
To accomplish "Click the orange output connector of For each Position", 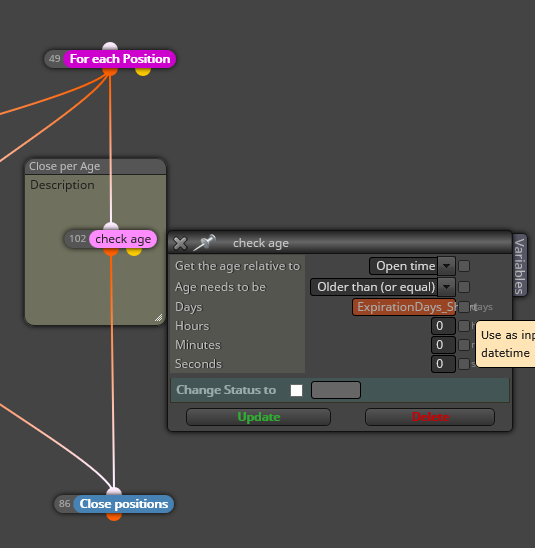I will [110, 71].
